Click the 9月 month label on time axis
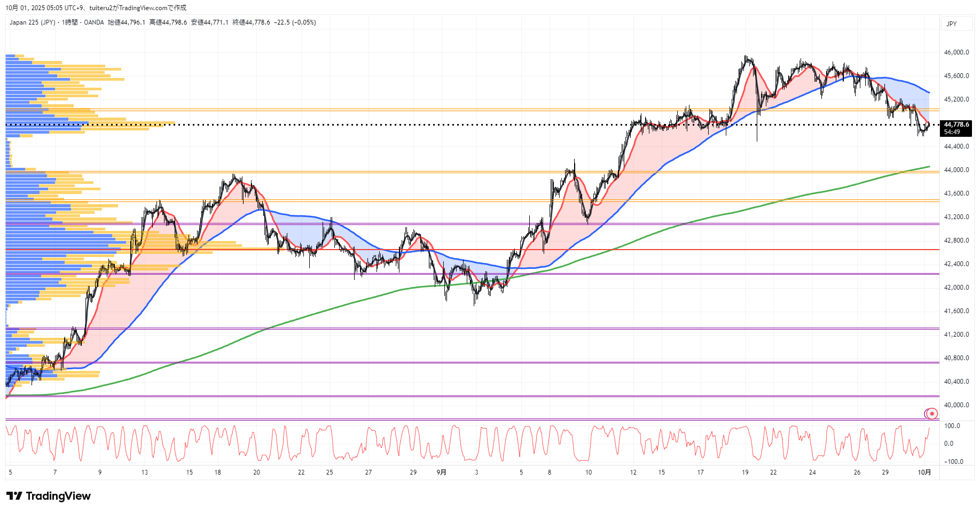Viewport: 980px width, 512px height. pyautogui.click(x=441, y=472)
